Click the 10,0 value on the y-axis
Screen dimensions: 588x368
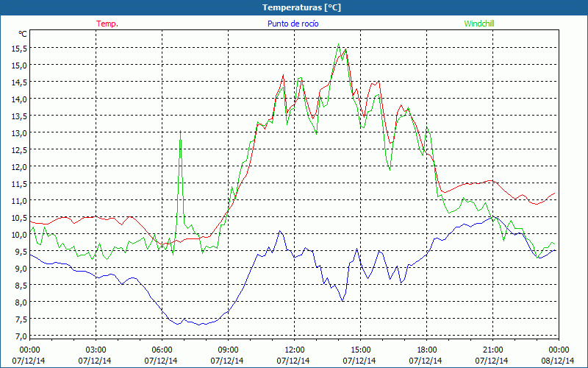click(19, 234)
